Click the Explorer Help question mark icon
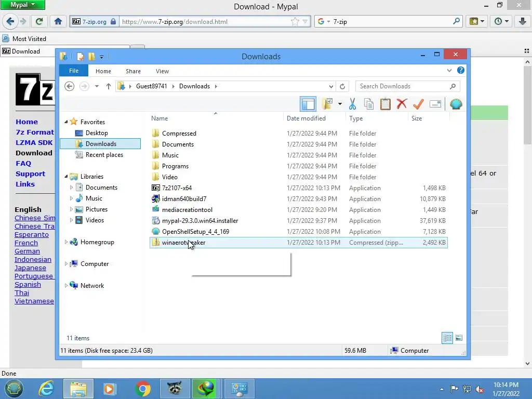Screen dimensions: 532x399 [x=460, y=70]
